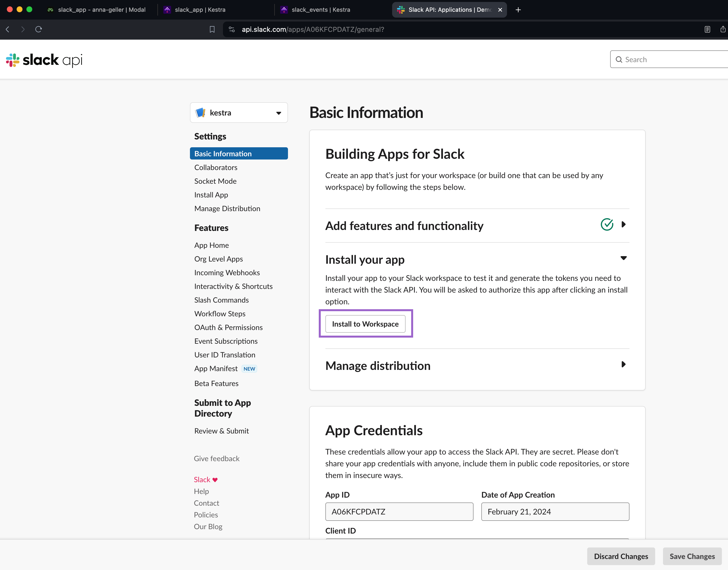Viewport: 728px width, 570px height.
Task: Switch to the slack_events Kestra tab
Action: [320, 10]
